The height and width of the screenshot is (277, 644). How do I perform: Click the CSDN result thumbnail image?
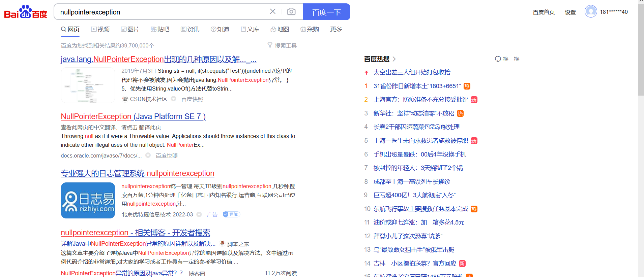88,85
